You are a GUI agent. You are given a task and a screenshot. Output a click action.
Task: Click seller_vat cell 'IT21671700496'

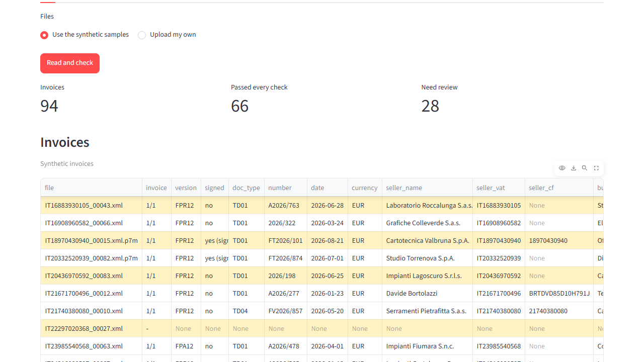tap(499, 293)
